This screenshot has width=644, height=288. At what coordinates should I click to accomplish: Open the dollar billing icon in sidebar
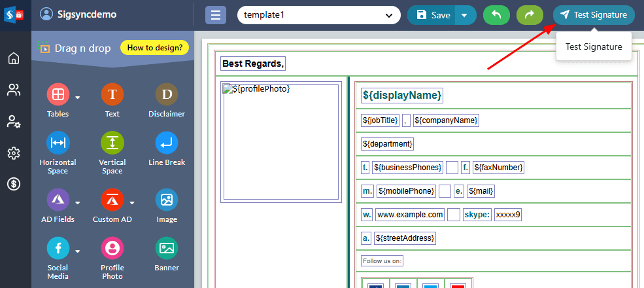14,184
